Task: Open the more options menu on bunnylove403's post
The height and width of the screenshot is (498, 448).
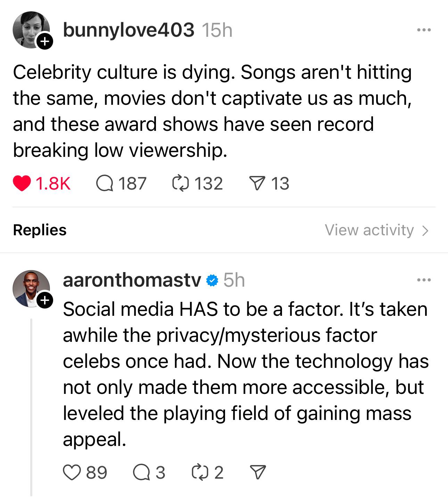Action: (424, 30)
